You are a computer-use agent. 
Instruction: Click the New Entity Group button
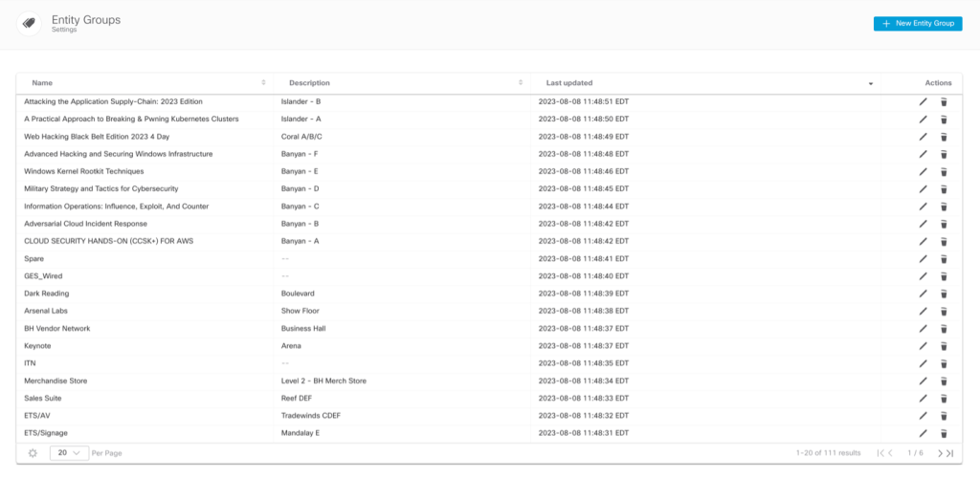tap(917, 24)
